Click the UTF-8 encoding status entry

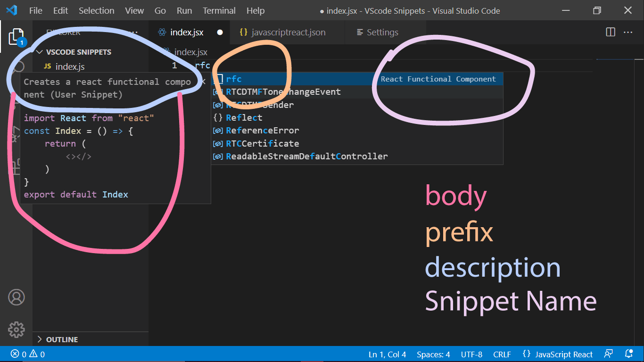point(471,354)
